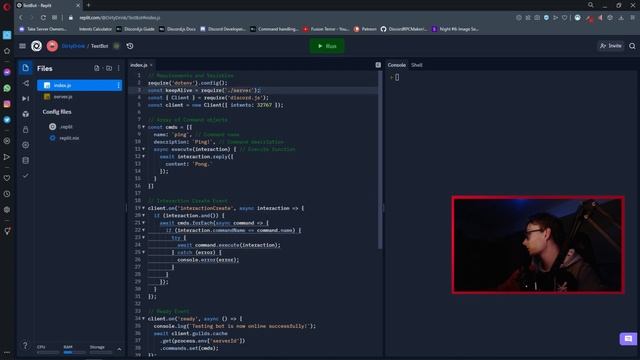640x360 pixels.
Task: Switch to the Shell tab
Action: click(417, 65)
